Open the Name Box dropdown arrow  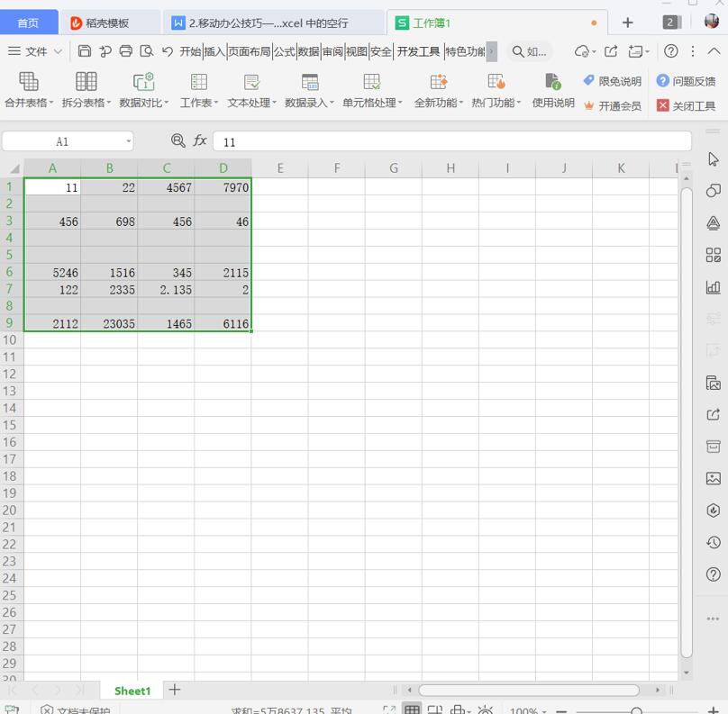128,141
